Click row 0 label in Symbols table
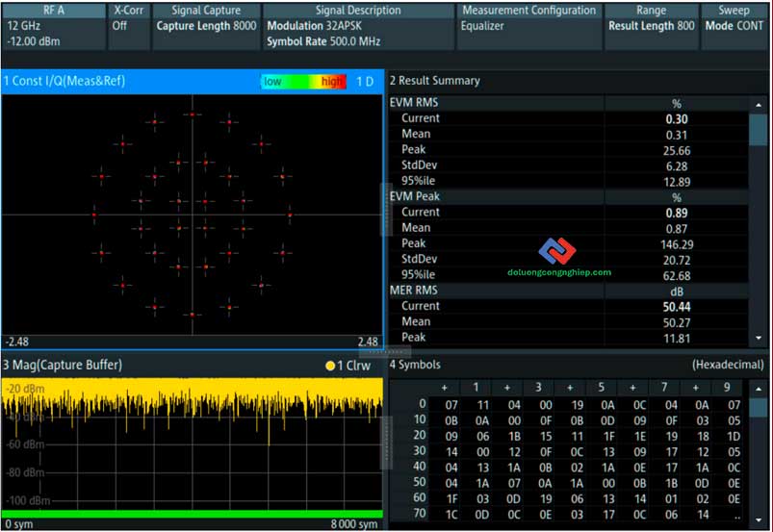Screen dimensions: 773x532 pyautogui.click(x=423, y=404)
